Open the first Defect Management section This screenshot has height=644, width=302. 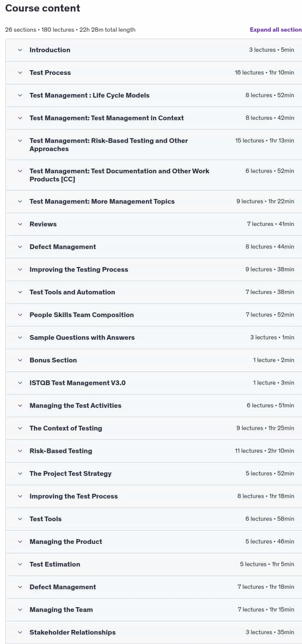tap(154, 247)
